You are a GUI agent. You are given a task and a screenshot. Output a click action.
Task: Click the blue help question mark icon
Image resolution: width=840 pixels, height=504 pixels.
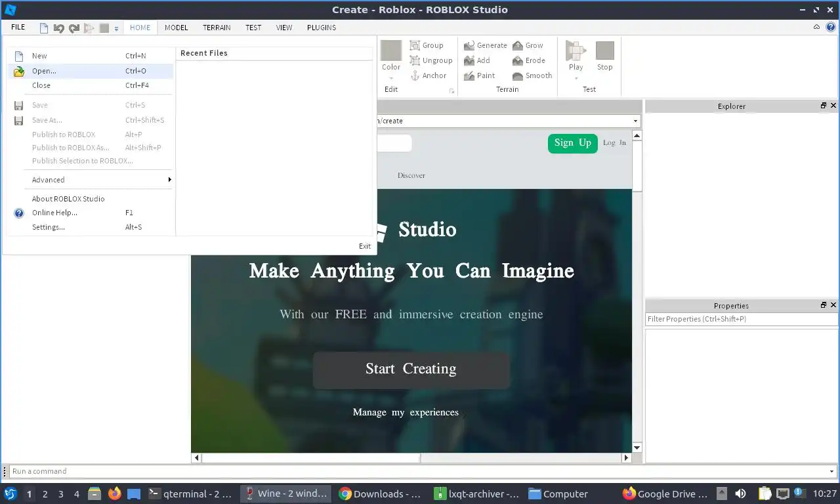coord(830,28)
